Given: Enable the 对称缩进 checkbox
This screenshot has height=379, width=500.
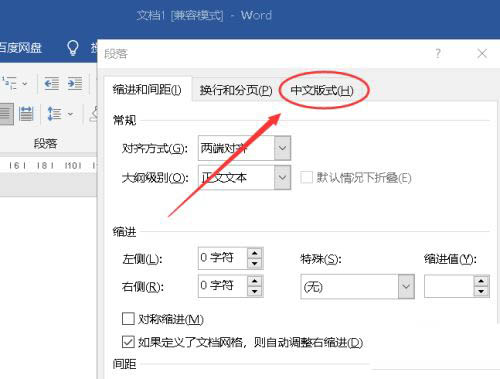Looking at the screenshot, I should click(x=128, y=319).
